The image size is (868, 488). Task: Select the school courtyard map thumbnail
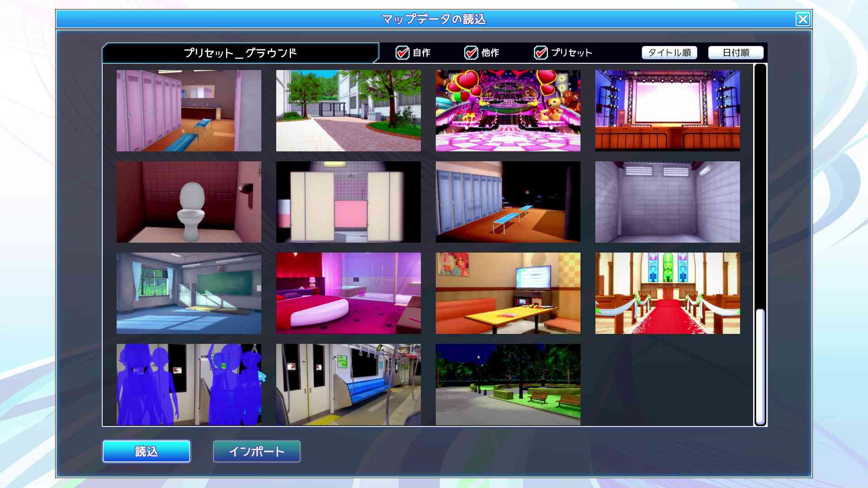pos(349,111)
